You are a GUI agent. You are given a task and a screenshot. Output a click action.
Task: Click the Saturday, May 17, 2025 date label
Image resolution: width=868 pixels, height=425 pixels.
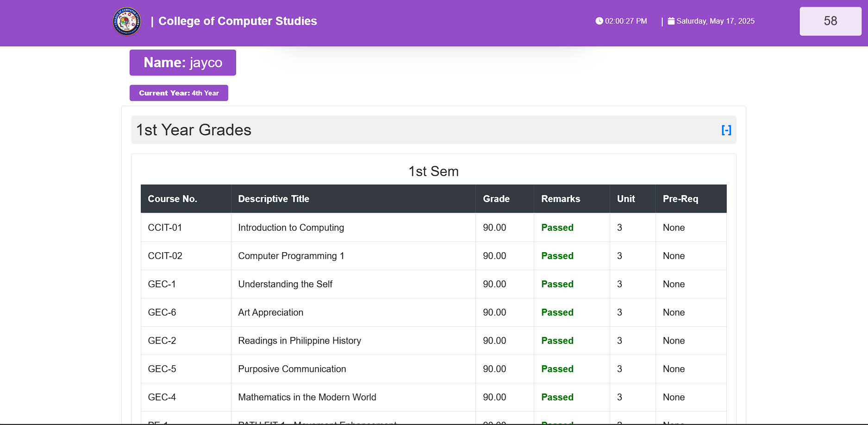(715, 21)
